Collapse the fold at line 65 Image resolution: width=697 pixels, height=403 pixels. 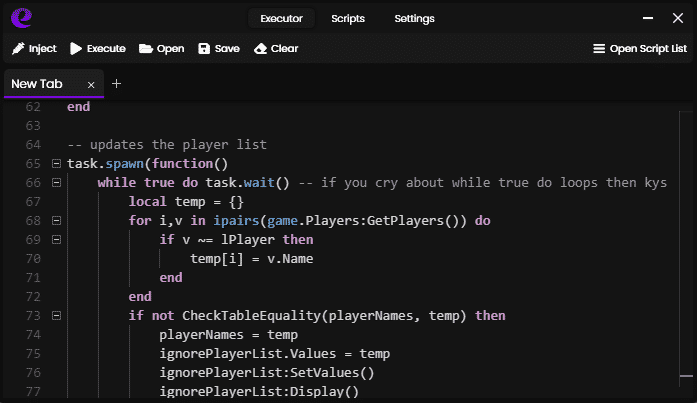56,164
